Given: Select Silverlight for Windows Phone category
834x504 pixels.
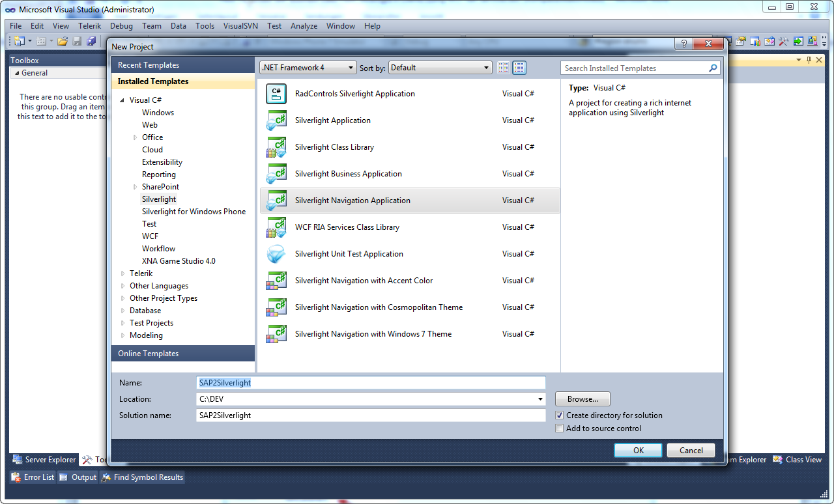Looking at the screenshot, I should click(194, 212).
